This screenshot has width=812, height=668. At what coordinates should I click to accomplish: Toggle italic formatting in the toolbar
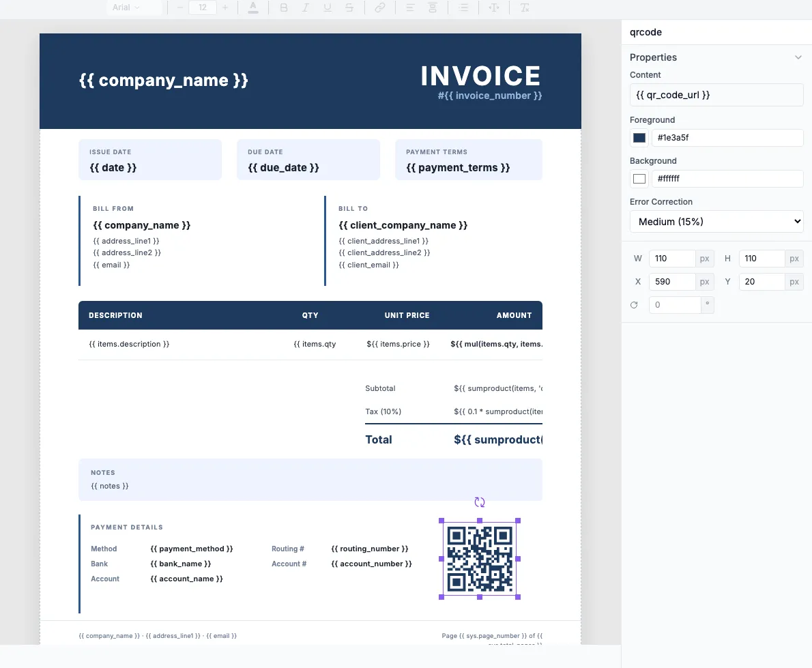pos(306,8)
